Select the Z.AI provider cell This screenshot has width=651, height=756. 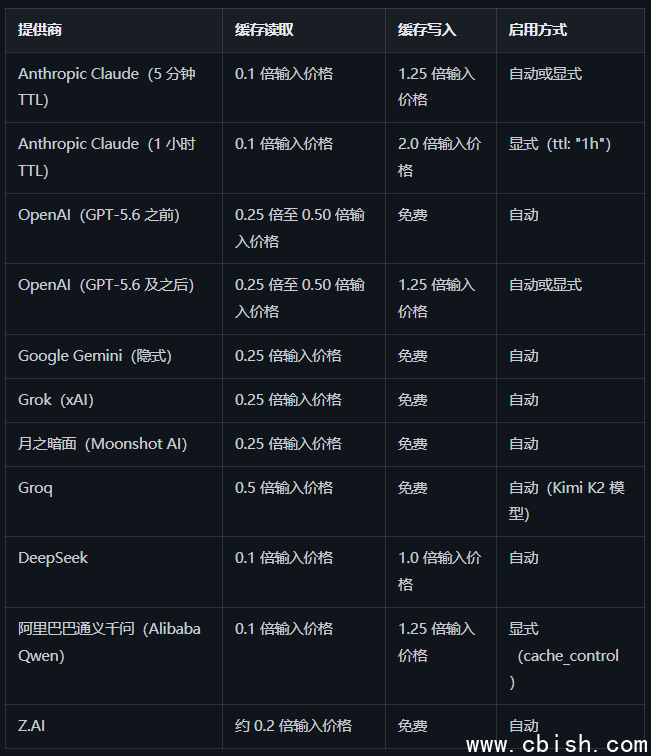point(113,726)
